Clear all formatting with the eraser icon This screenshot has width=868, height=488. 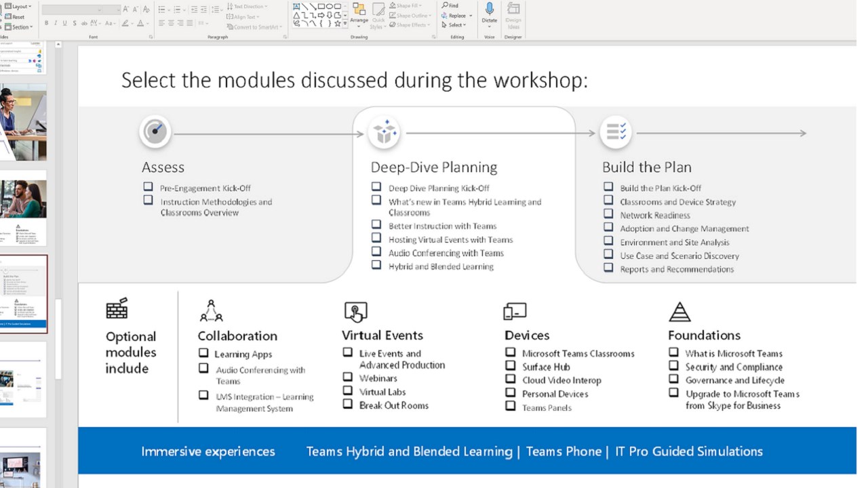(147, 10)
